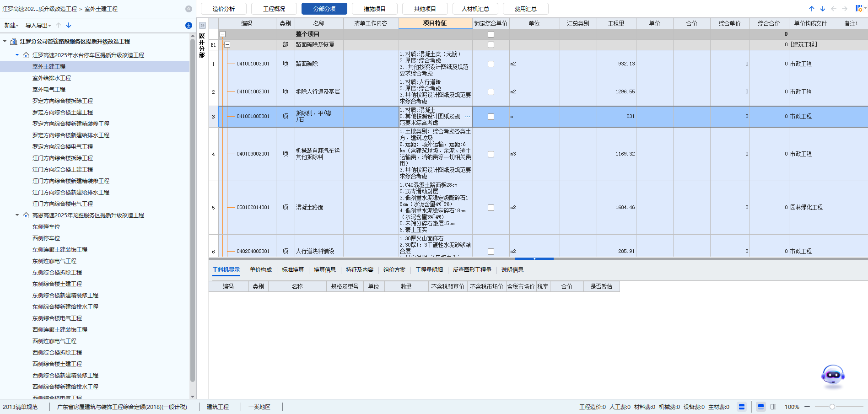The image size is (868, 414).
Task: Open the 新建 dropdown menu
Action: (11, 26)
